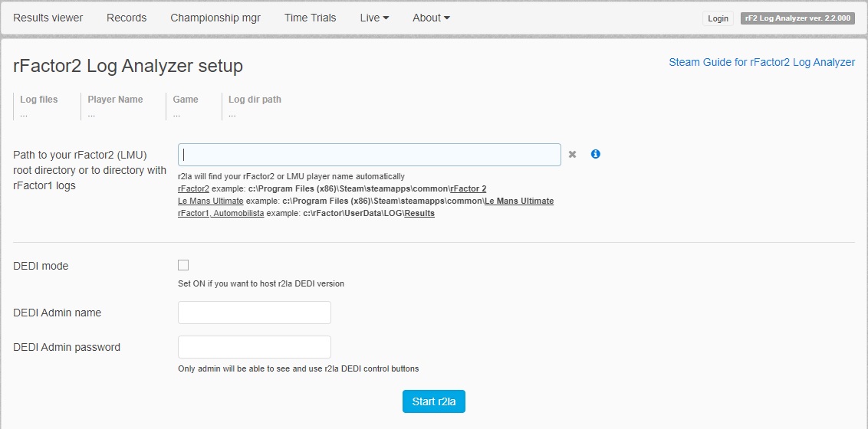This screenshot has height=429, width=868.
Task: Open Championship mgr in the navbar
Action: [215, 18]
